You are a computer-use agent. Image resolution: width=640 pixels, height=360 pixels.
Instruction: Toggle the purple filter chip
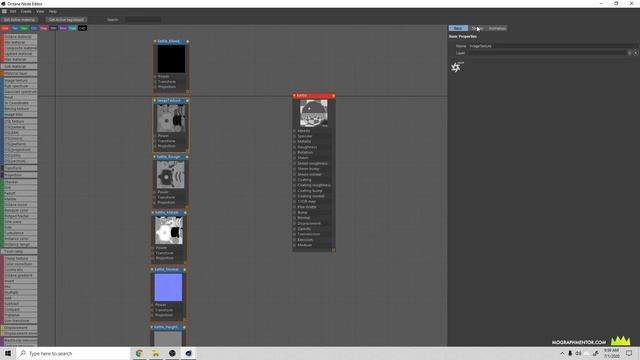pos(63,28)
